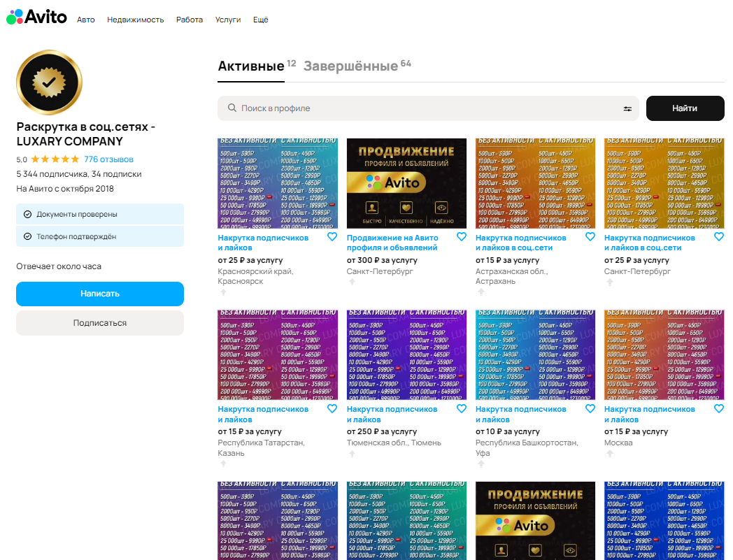The height and width of the screenshot is (560, 733).
Task: Toggle heart on Астрахань listing
Action: coord(590,236)
